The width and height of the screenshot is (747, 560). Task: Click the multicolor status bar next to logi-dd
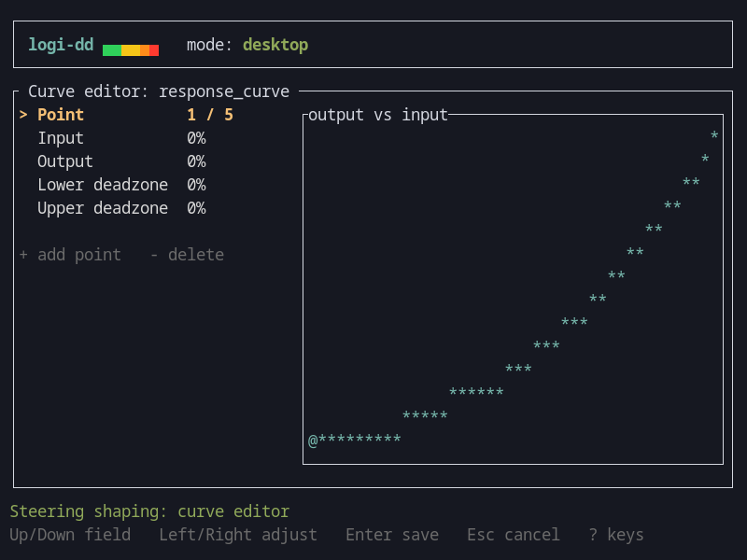pos(131,50)
